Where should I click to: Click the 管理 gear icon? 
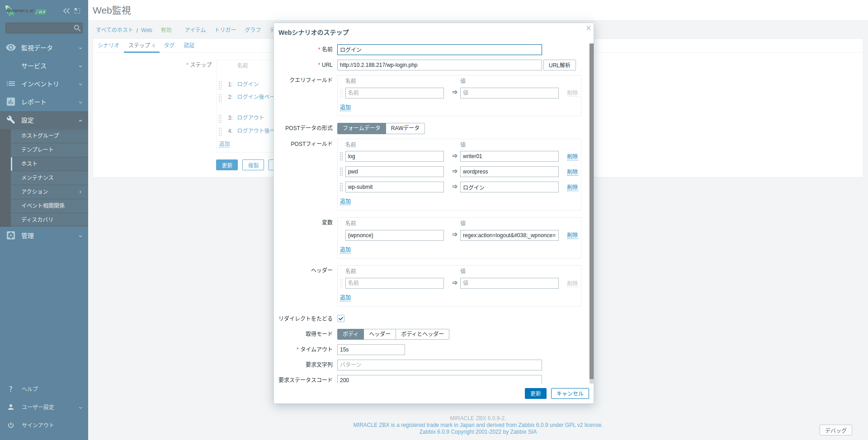coord(11,235)
